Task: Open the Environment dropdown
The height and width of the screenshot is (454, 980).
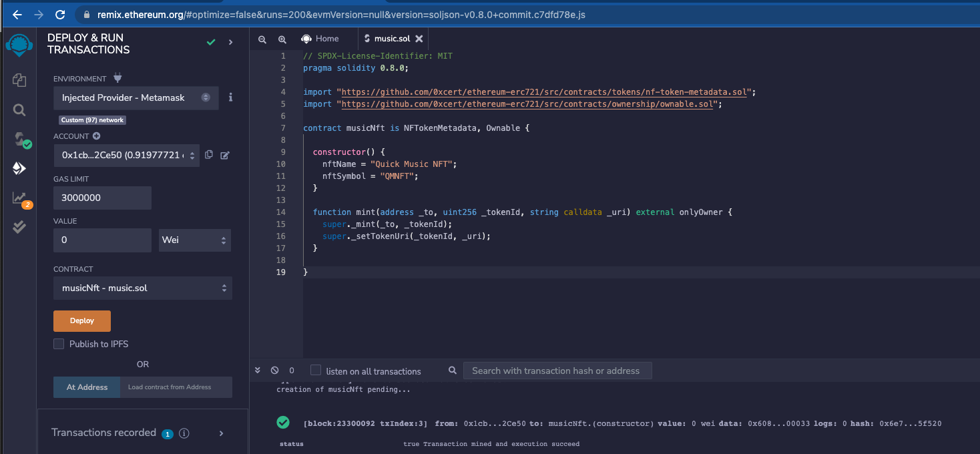Action: (x=136, y=97)
